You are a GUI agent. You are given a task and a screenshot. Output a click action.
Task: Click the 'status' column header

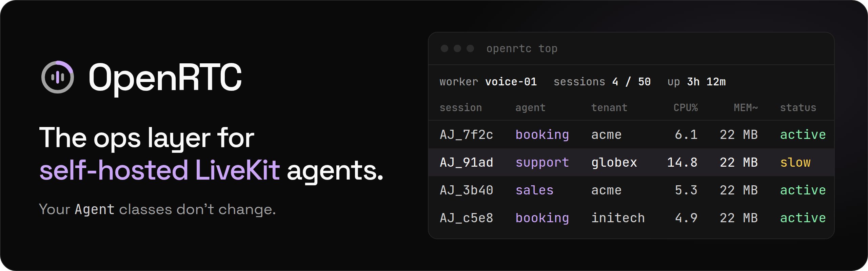coord(798,108)
